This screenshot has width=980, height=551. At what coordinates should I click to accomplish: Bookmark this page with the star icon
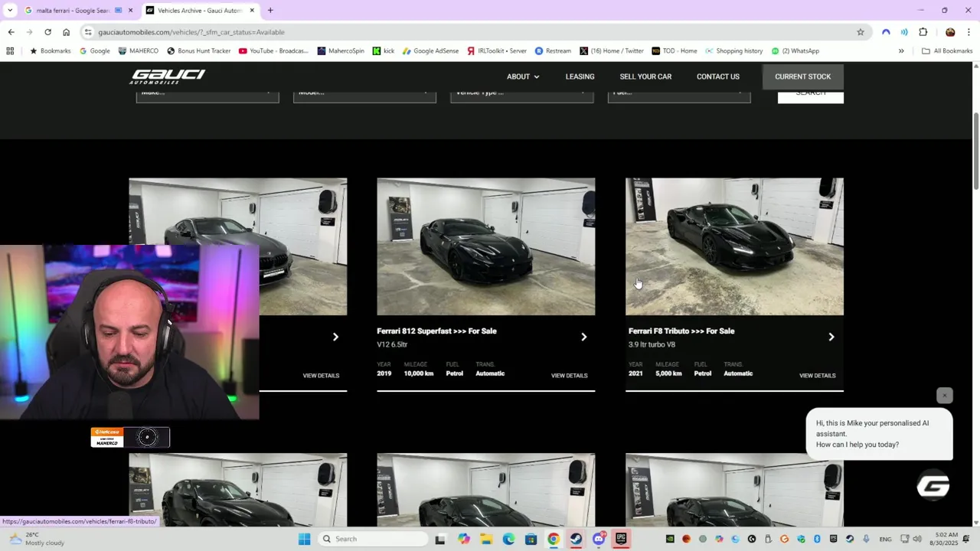coord(861,32)
